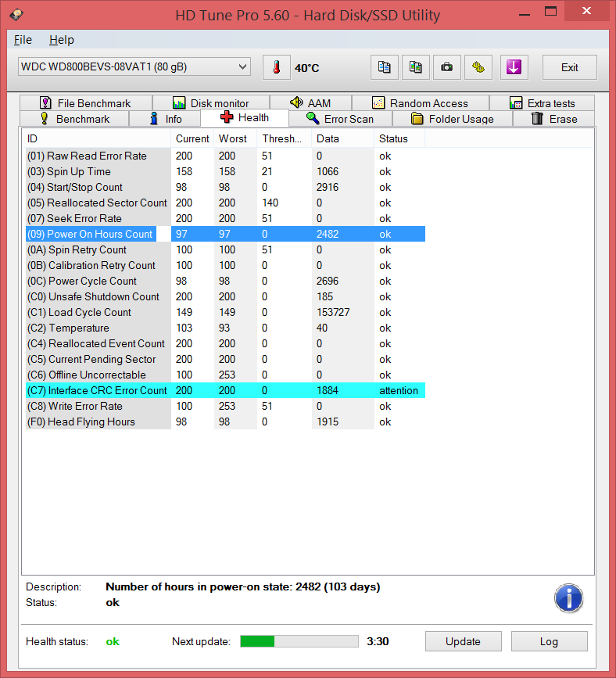Click the Update button
The height and width of the screenshot is (678, 616).
click(x=463, y=641)
